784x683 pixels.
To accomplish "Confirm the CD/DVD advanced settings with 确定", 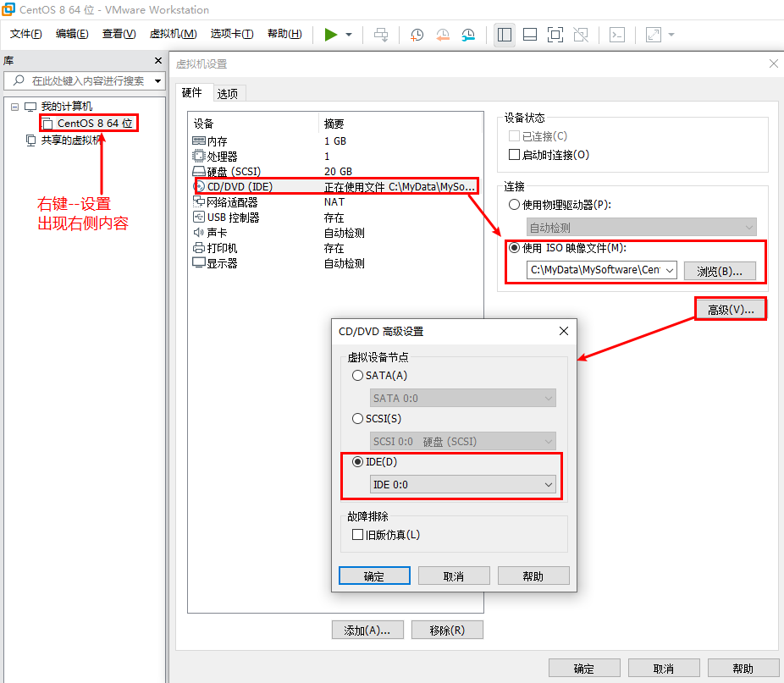I will (x=374, y=575).
